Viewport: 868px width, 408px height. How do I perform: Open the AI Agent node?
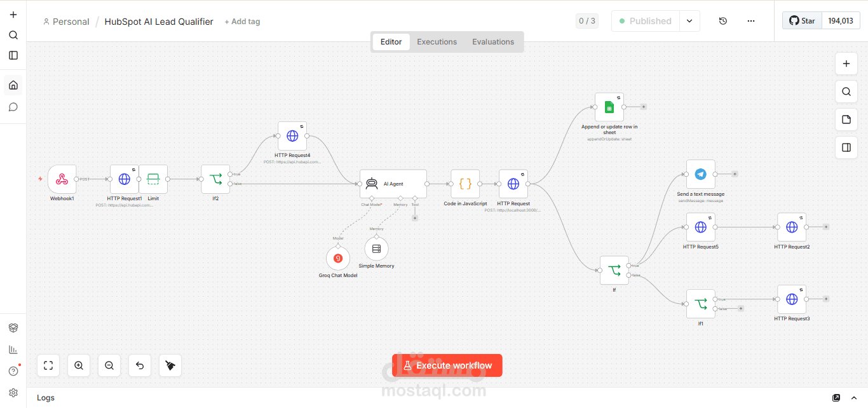click(x=393, y=184)
